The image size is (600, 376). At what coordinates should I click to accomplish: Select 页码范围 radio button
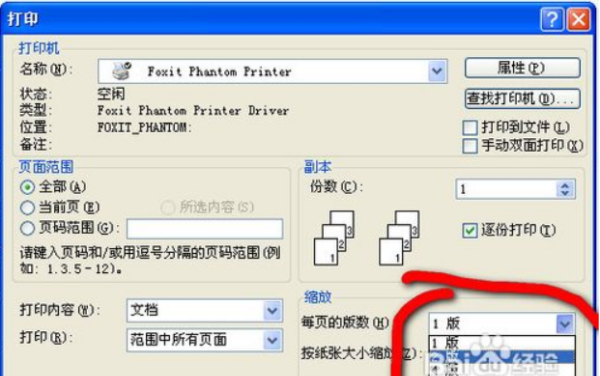(x=28, y=228)
